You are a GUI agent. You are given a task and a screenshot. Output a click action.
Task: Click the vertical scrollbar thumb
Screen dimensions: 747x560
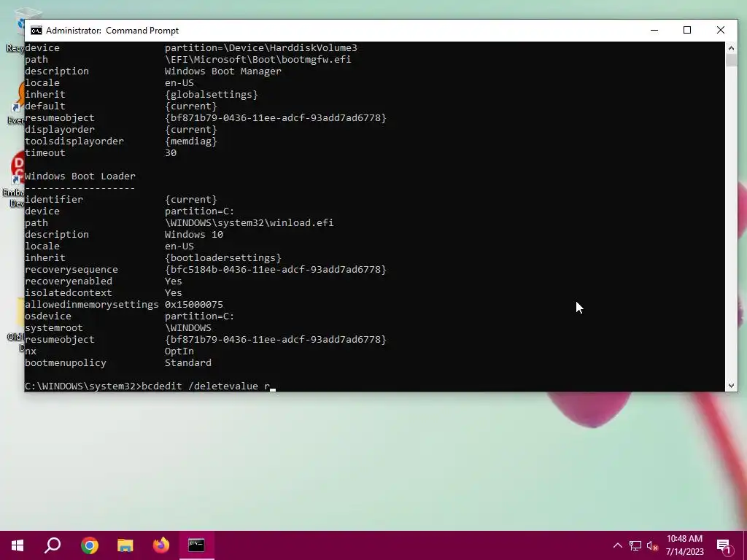coord(731,61)
